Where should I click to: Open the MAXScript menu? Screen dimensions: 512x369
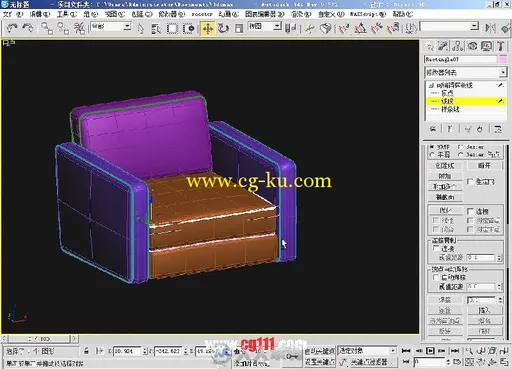coord(368,14)
